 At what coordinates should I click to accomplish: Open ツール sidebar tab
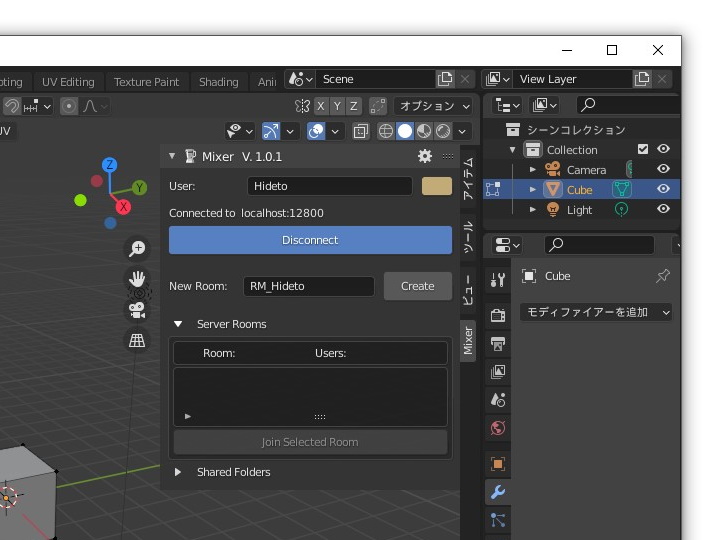click(467, 237)
